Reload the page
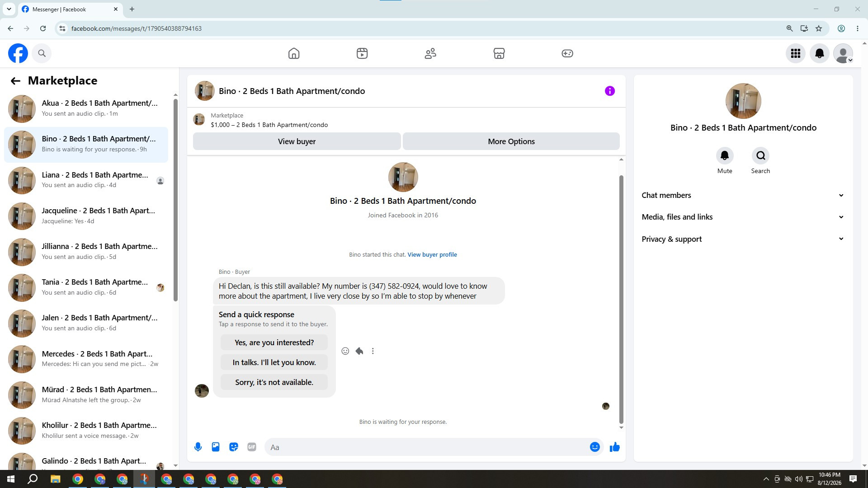 point(43,28)
